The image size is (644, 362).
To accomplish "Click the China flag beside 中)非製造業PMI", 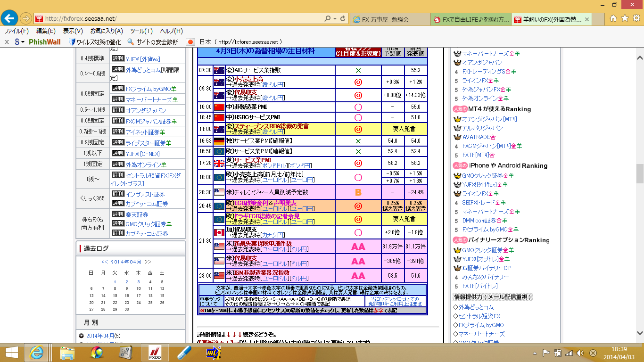I will (219, 107).
